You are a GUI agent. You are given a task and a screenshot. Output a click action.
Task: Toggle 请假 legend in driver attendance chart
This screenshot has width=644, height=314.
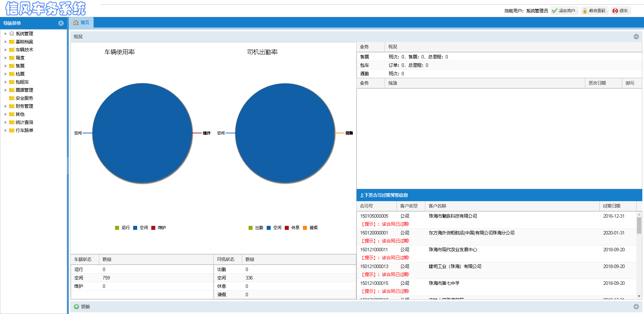[310, 228]
